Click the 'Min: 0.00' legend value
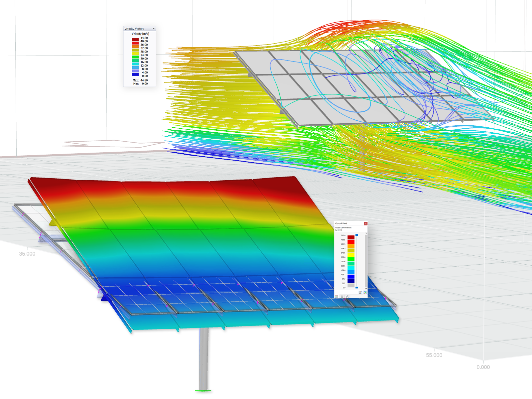Image resolution: width=532 pixels, height=399 pixels. click(x=141, y=84)
